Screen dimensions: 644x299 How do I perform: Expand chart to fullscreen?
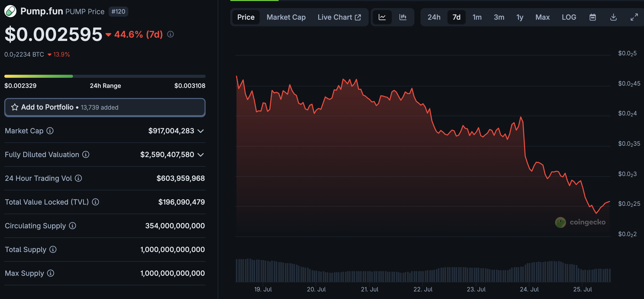point(634,17)
